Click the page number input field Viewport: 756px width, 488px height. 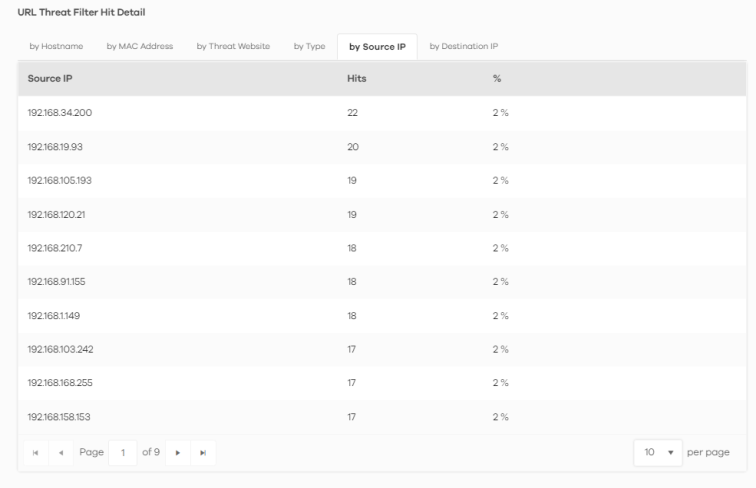click(x=123, y=453)
